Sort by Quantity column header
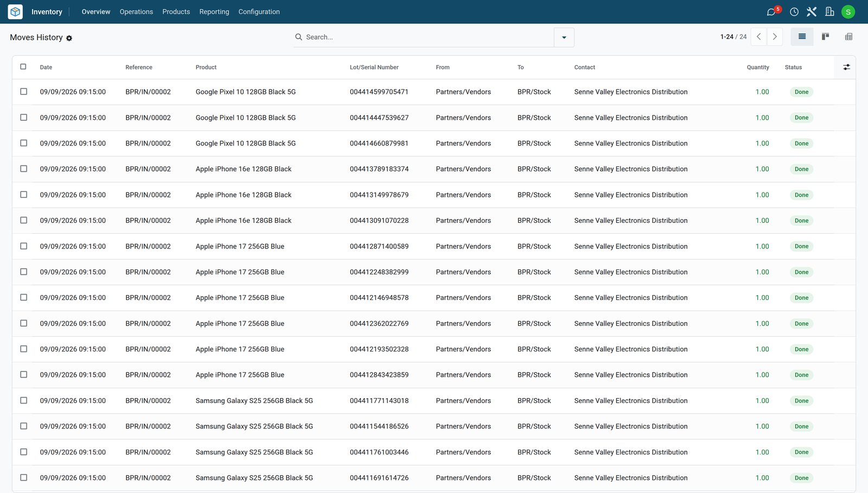This screenshot has height=493, width=868. click(758, 67)
